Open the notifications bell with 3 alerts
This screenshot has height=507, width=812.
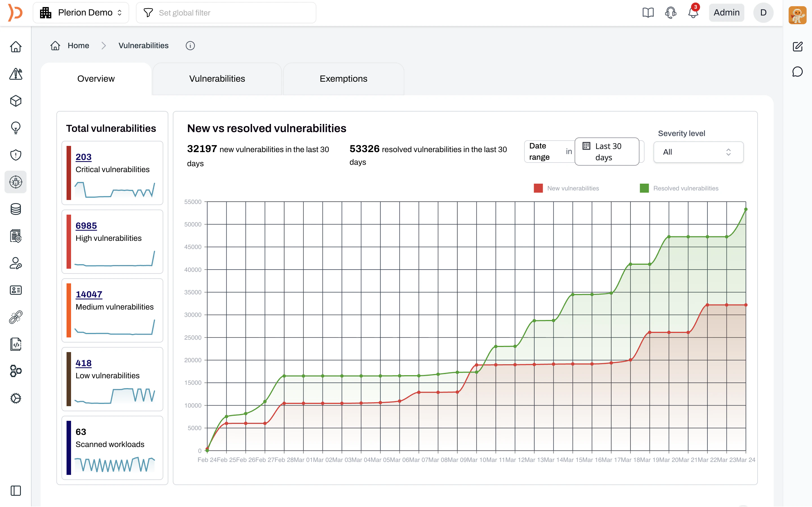(692, 12)
